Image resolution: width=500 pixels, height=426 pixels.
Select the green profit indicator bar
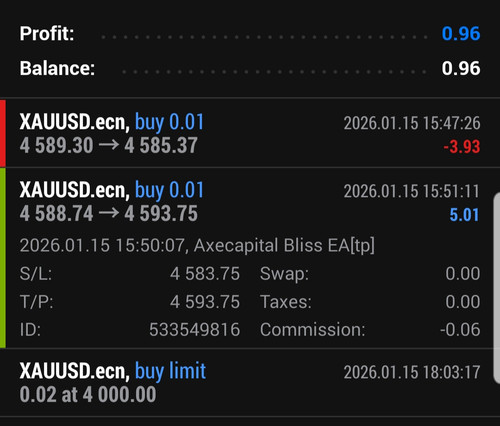click(x=3, y=258)
